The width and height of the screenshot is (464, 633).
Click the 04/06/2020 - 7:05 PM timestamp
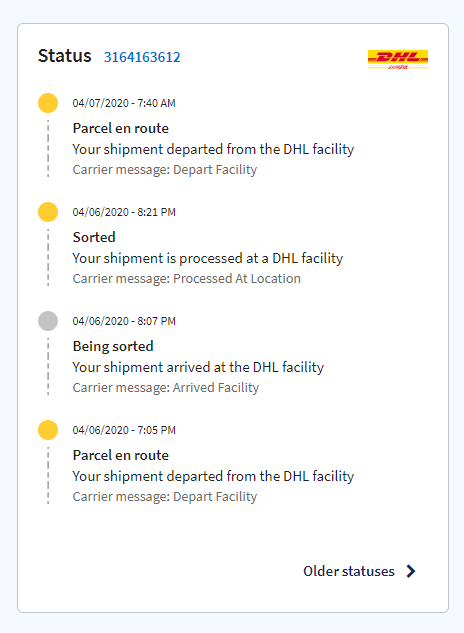(124, 430)
